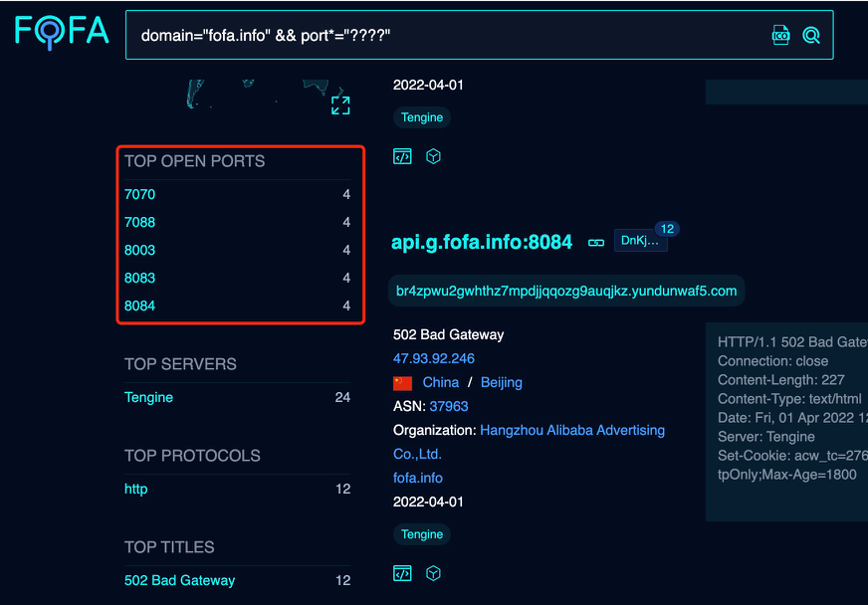Image resolution: width=868 pixels, height=605 pixels.
Task: Click the ICO icon search button
Action: point(781,36)
